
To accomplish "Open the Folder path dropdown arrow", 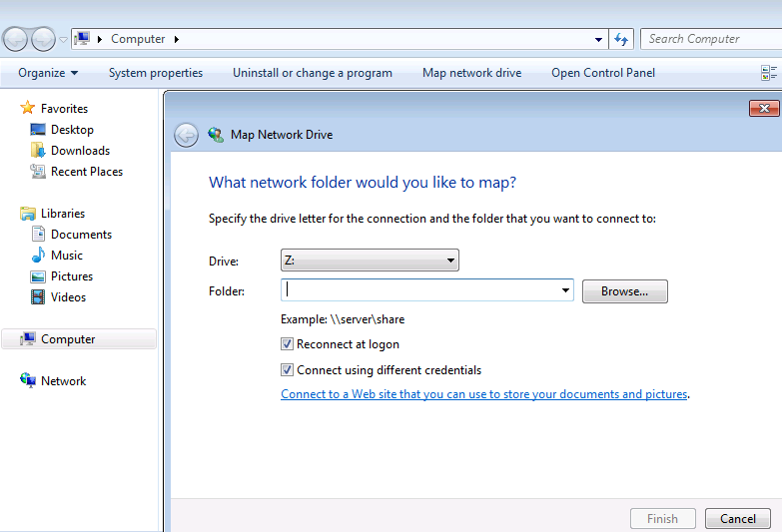I will [x=566, y=291].
